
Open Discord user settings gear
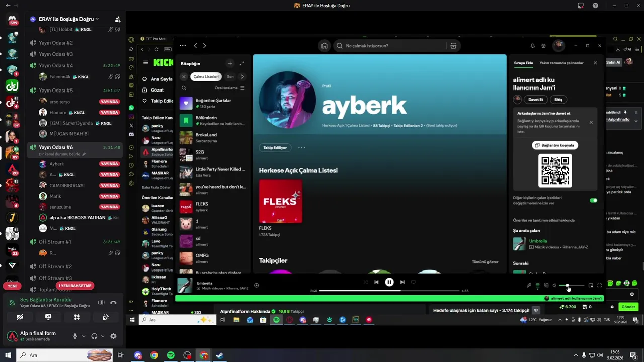click(113, 336)
